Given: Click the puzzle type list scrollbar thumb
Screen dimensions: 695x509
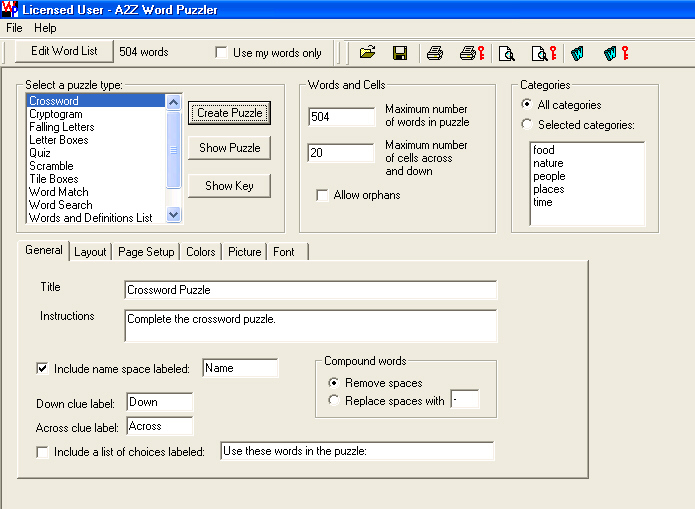Looking at the screenshot, I should click(173, 150).
